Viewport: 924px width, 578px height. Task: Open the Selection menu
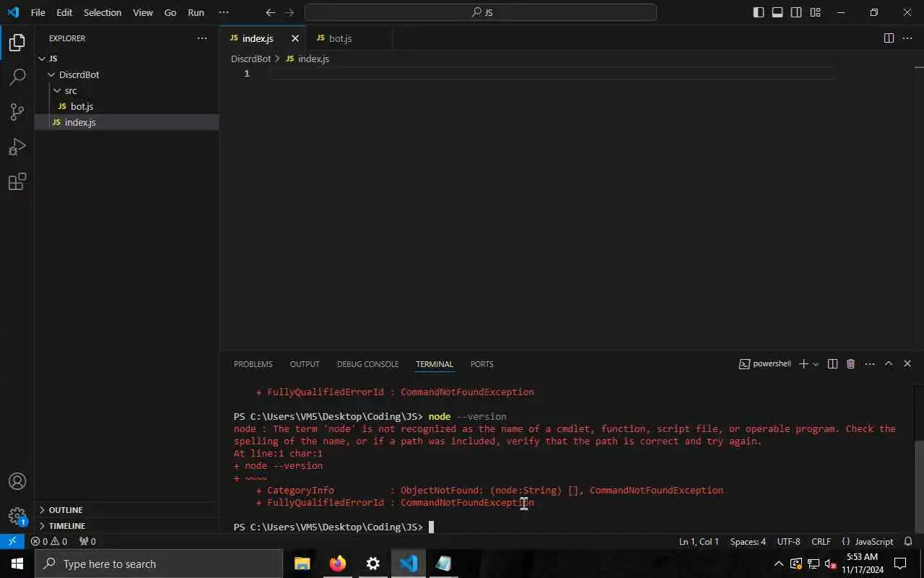(103, 12)
